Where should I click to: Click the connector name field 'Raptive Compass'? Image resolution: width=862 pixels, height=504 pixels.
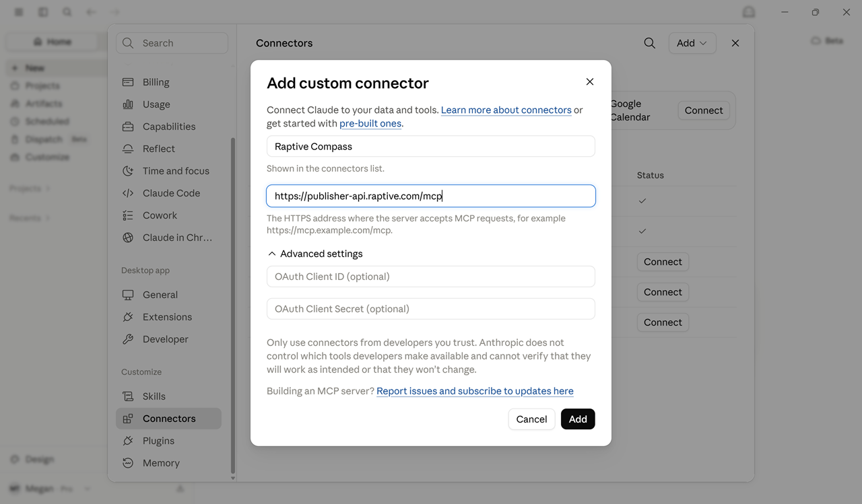click(431, 147)
